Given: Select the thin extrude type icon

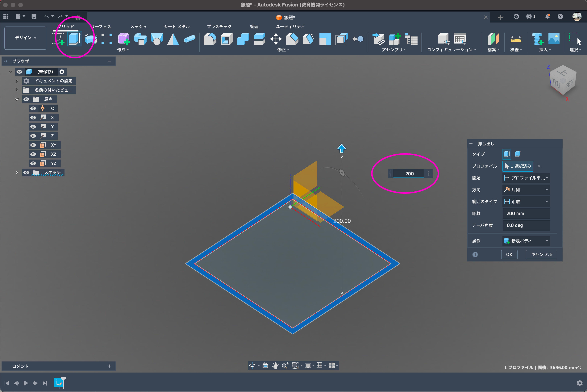Looking at the screenshot, I should click(x=518, y=154).
